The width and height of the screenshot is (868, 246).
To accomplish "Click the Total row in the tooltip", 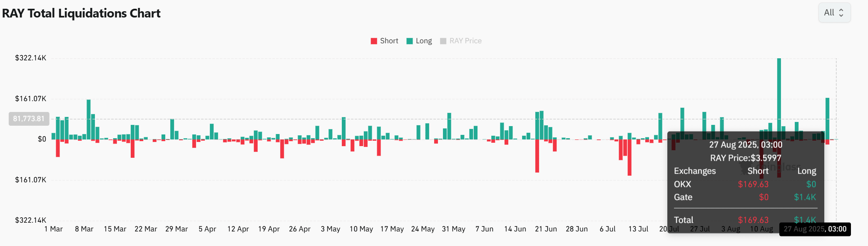I will [x=745, y=220].
